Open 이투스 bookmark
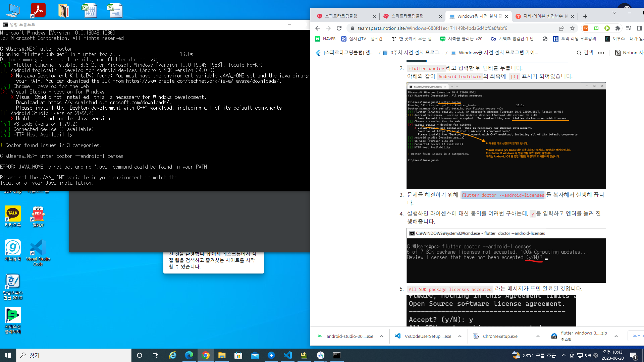644x362 pixels. pos(624,39)
